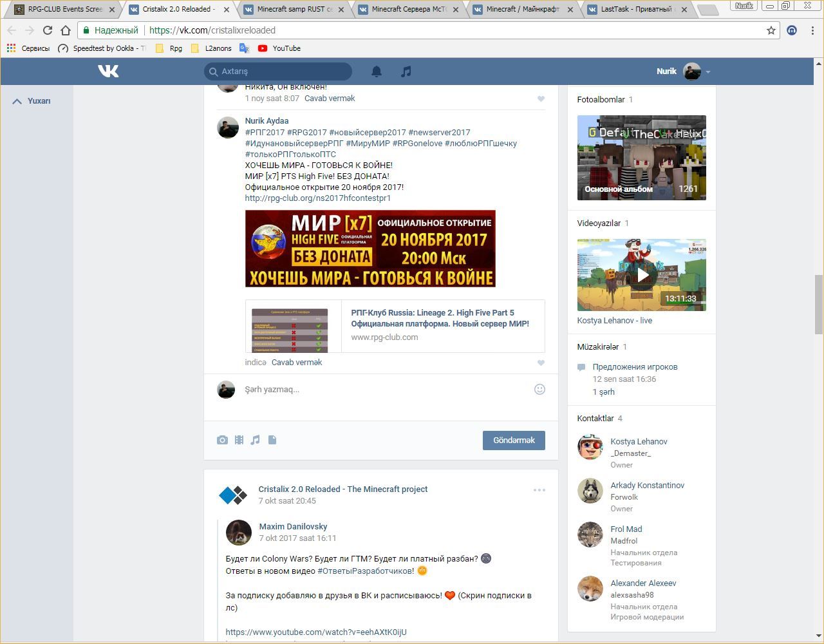
Task: Open the youtube.com/watch link in post
Action: click(x=316, y=632)
